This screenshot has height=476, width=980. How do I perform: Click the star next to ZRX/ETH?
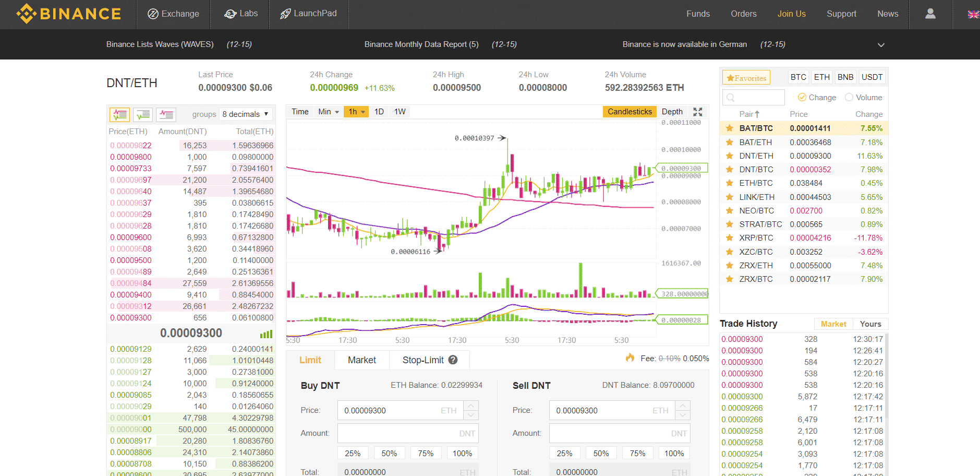[x=729, y=265]
